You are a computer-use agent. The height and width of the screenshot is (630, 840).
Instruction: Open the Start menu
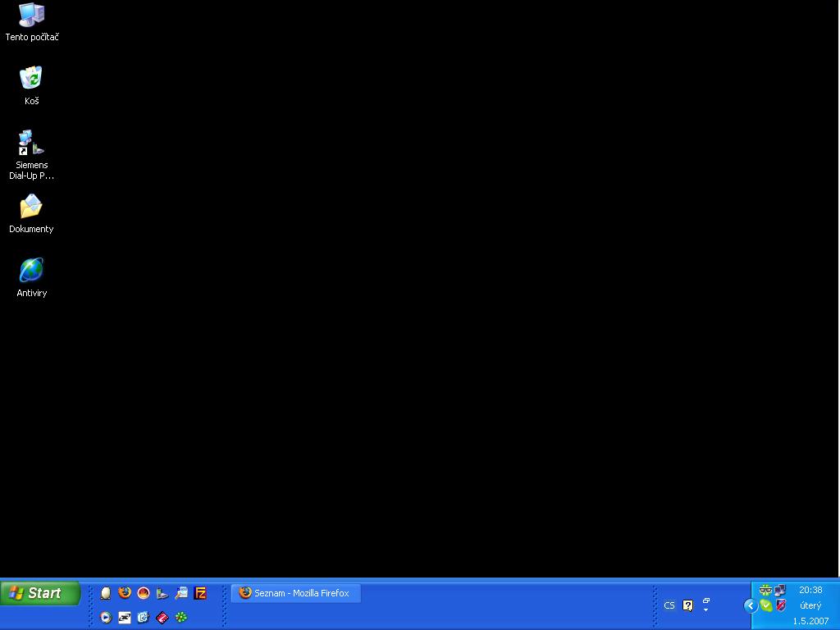(x=40, y=593)
